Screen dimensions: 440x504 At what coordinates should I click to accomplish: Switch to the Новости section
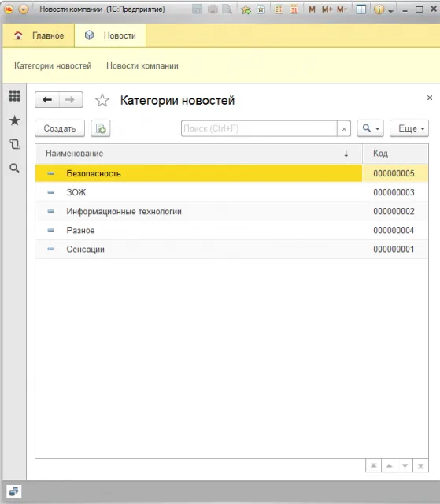110,35
